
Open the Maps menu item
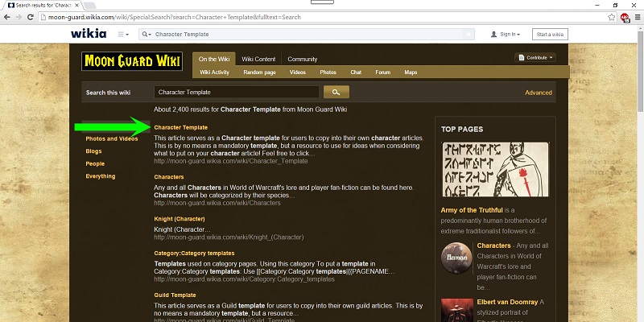point(411,72)
